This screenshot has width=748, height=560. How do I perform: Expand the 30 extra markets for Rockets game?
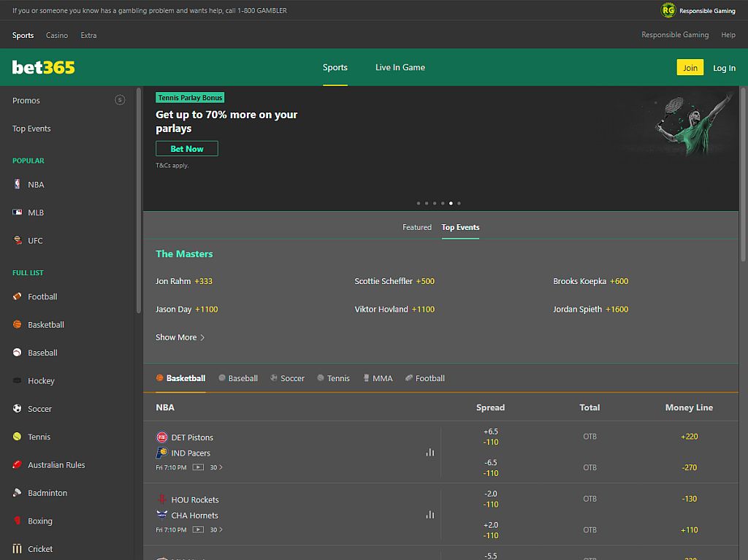click(213, 529)
